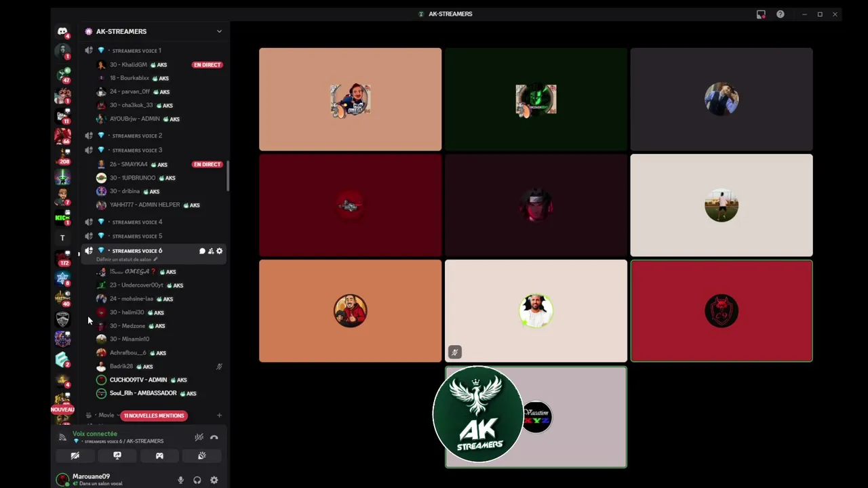Viewport: 868px width, 488px height.
Task: Watch SMAYKA4's EN DIRECT stream
Action: (x=207, y=164)
